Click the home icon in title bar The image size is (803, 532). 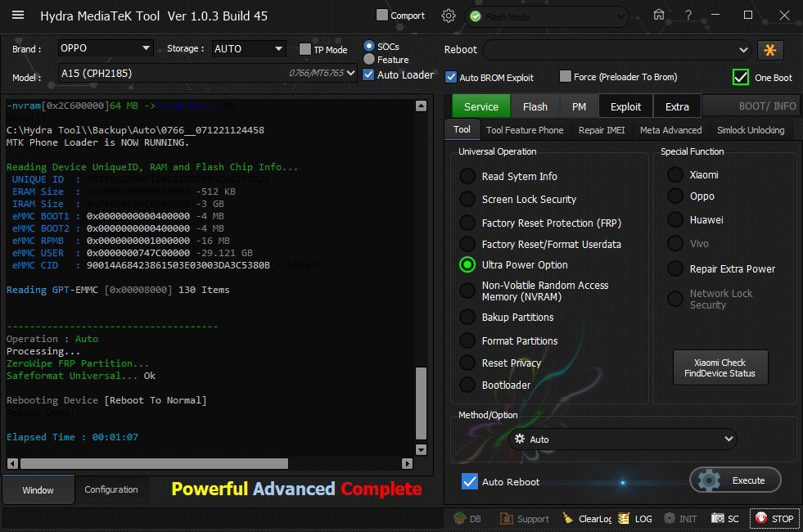click(659, 15)
